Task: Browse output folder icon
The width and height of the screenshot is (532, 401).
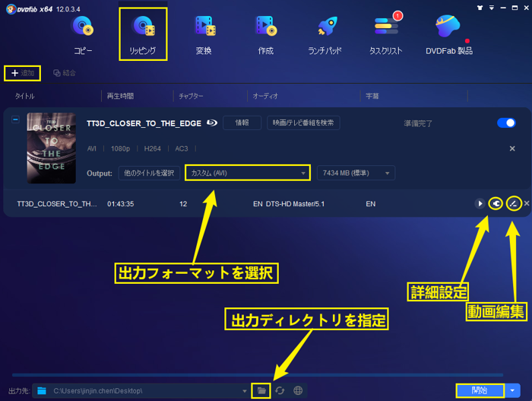Action: (x=261, y=390)
